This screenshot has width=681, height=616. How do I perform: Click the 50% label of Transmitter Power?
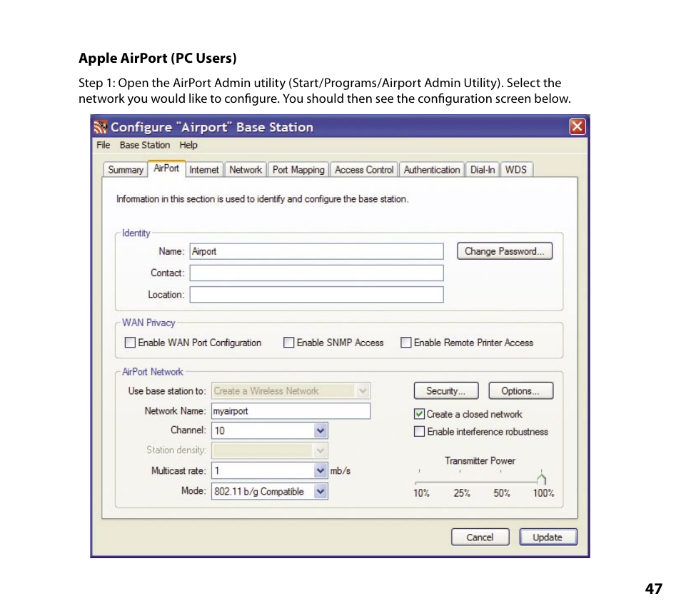coord(502,493)
